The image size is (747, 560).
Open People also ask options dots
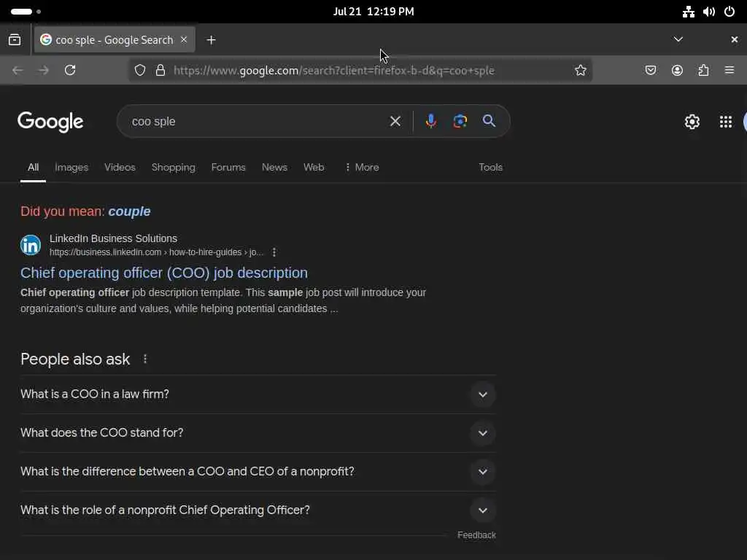pyautogui.click(x=145, y=359)
